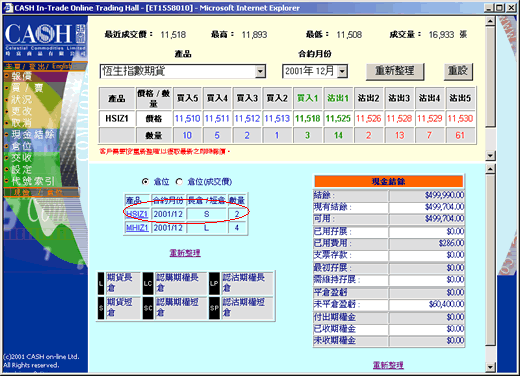Select the 倉位 radio button
520x376 pixels.
coord(145,182)
